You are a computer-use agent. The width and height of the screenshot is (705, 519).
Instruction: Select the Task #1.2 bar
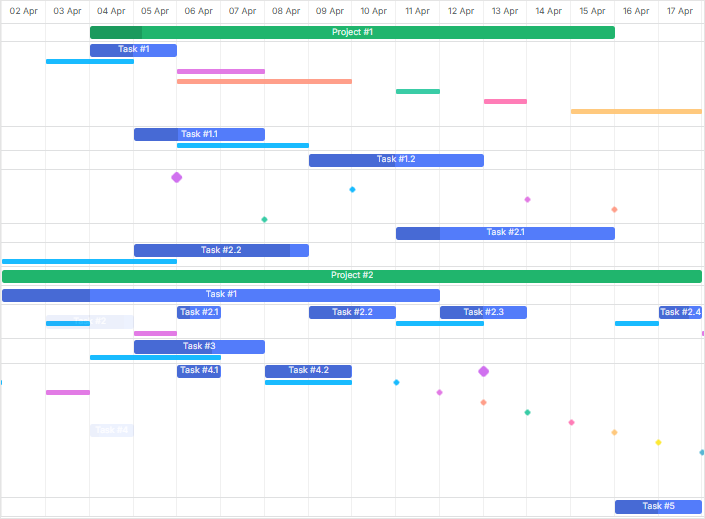pyautogui.click(x=396, y=160)
